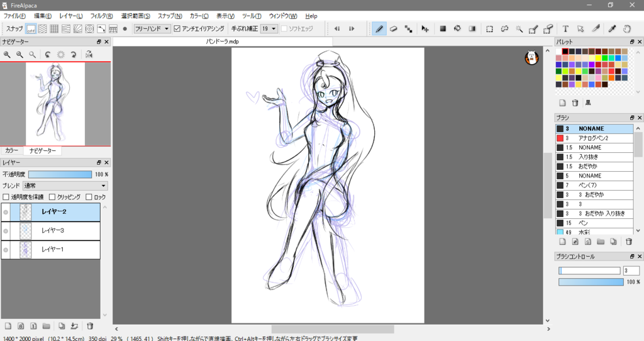Enable the concentric circle snap
The height and width of the screenshot is (341, 644).
pyautogui.click(x=89, y=29)
